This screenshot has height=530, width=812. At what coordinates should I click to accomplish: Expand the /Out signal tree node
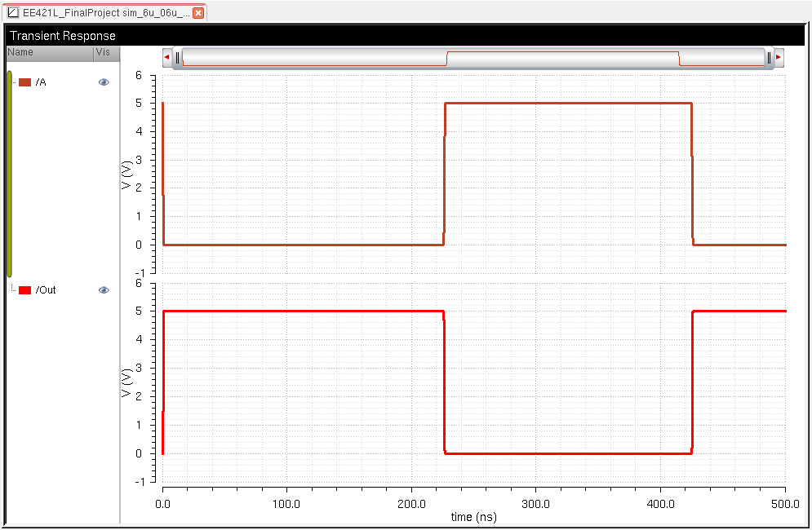pyautogui.click(x=14, y=290)
